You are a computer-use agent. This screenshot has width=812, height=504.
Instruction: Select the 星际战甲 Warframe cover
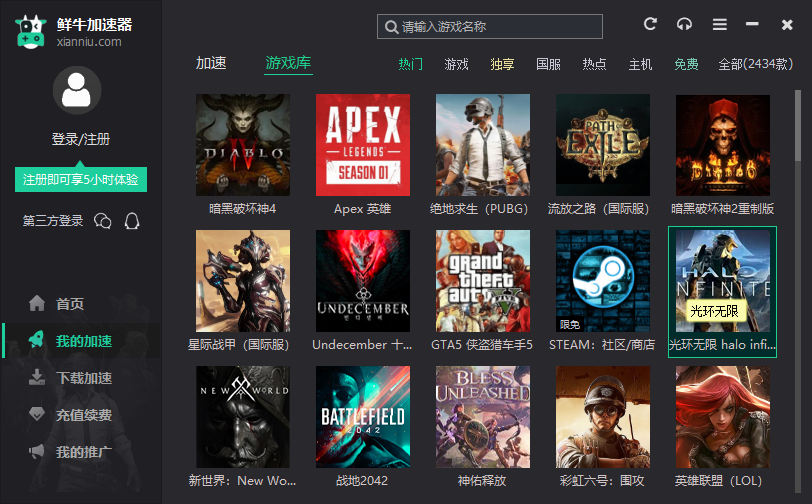coord(243,281)
